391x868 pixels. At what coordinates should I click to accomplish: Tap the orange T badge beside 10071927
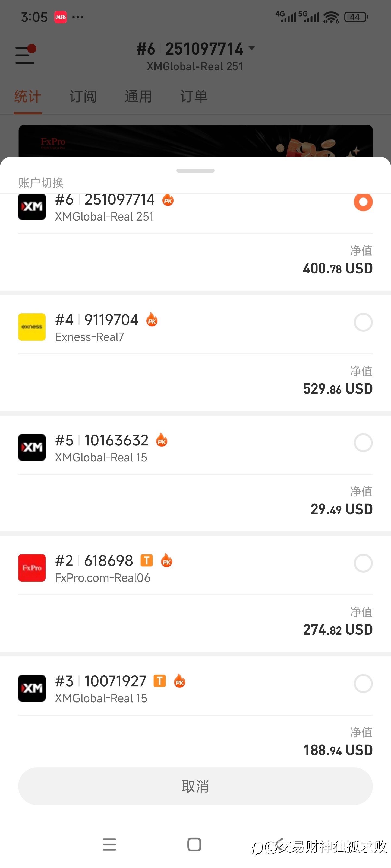[160, 681]
